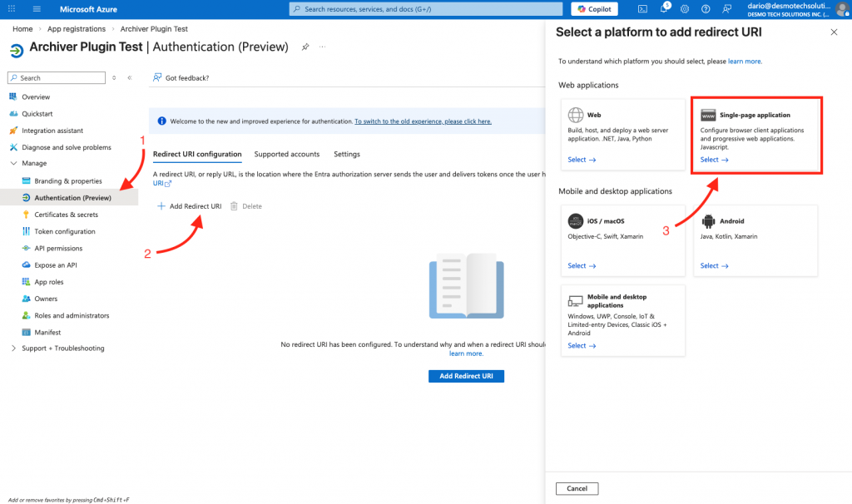Screen dimensions: 852x504
Task: Click Got feedback? link
Action: pyautogui.click(x=187, y=77)
